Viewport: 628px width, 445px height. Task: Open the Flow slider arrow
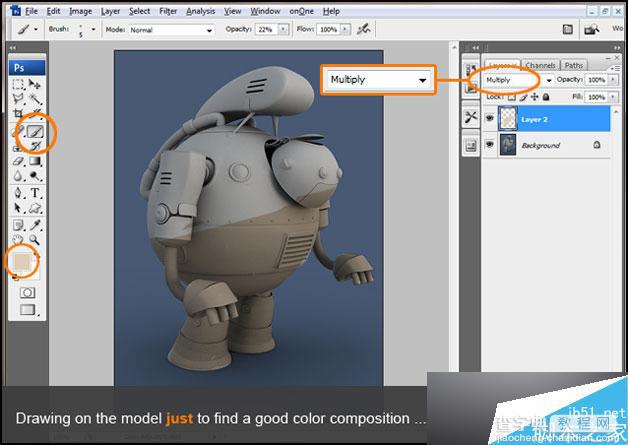[x=345, y=29]
